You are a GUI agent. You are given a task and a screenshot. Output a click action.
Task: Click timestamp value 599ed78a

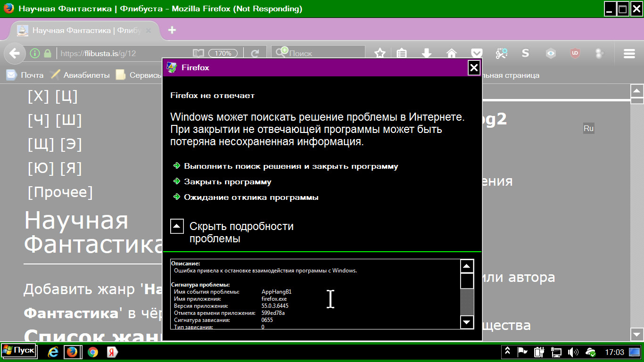[273, 313]
